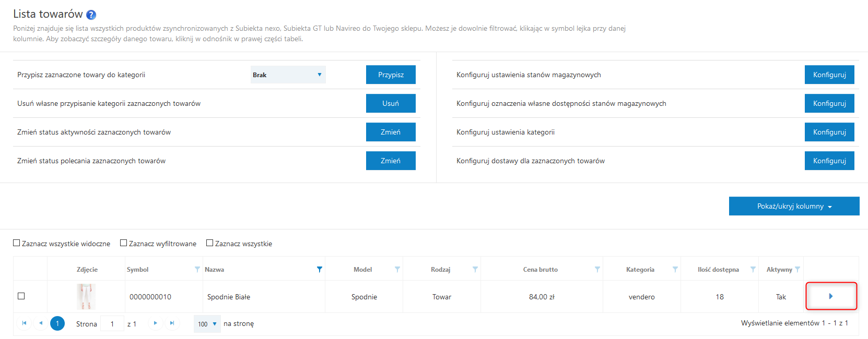Open the 100 items per page dropdown
The width and height of the screenshot is (868, 339).
tap(207, 324)
